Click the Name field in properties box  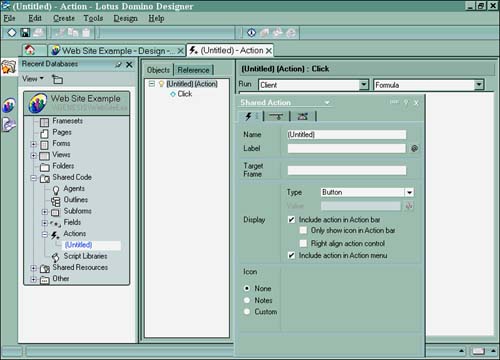(347, 135)
